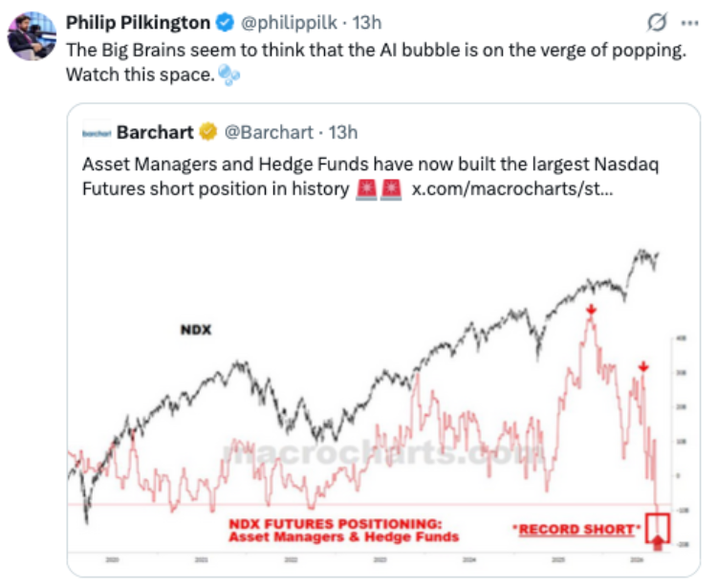The height and width of the screenshot is (588, 717).
Task: Open the three-dot more options menu
Action: [689, 23]
